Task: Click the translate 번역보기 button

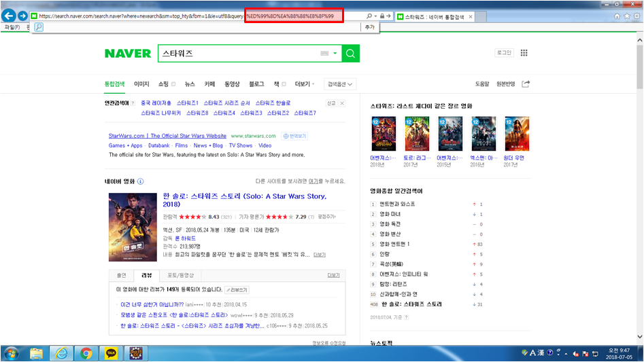Action: (294, 136)
